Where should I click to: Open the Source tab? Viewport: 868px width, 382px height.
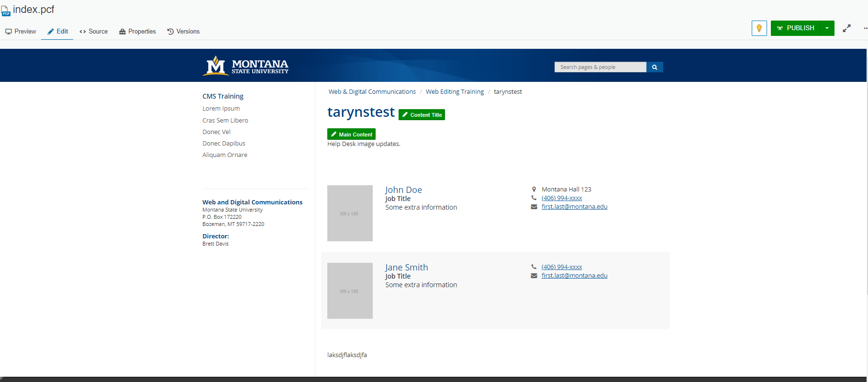(x=94, y=32)
